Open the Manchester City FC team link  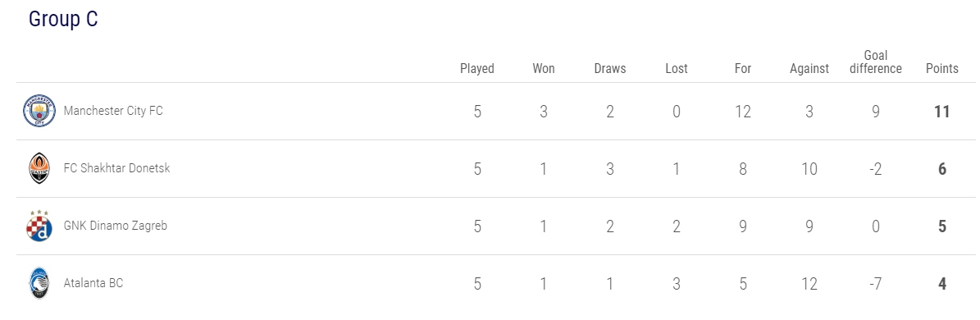point(113,112)
